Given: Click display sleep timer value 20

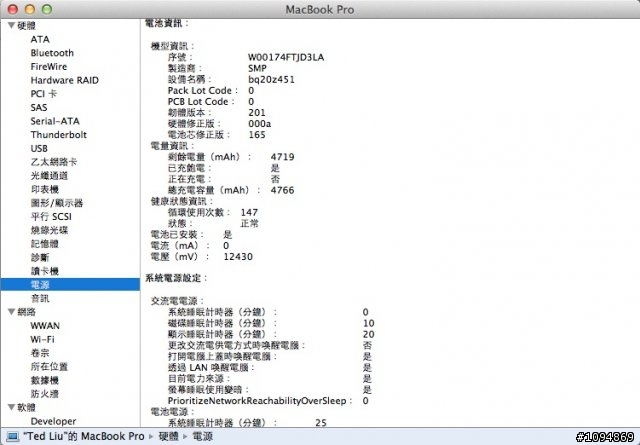Looking at the screenshot, I should 369,334.
